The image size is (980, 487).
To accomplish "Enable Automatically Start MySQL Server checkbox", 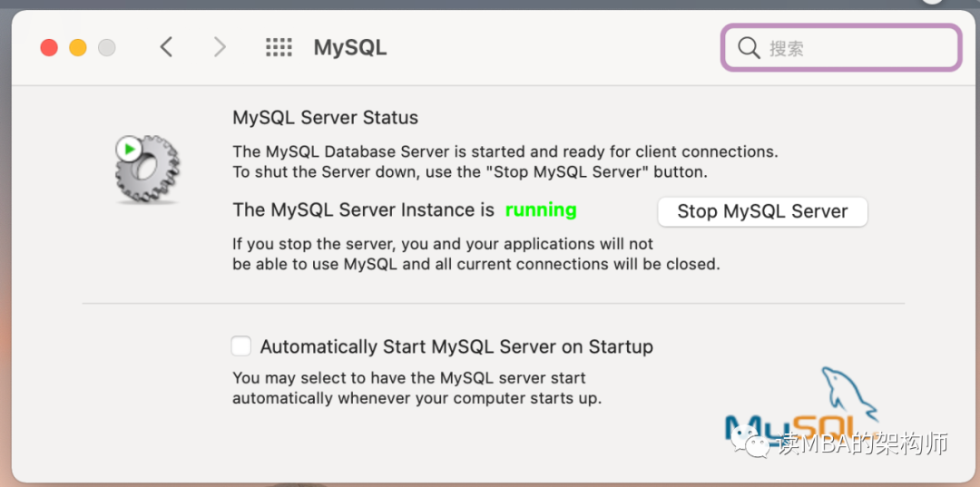I will (241, 346).
